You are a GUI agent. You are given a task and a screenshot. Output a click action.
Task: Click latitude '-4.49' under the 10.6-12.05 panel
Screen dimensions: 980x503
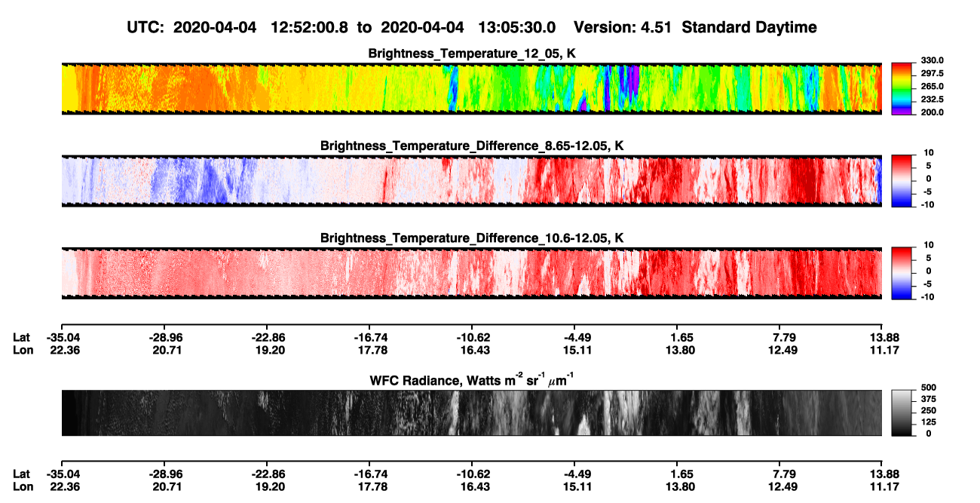point(574,337)
